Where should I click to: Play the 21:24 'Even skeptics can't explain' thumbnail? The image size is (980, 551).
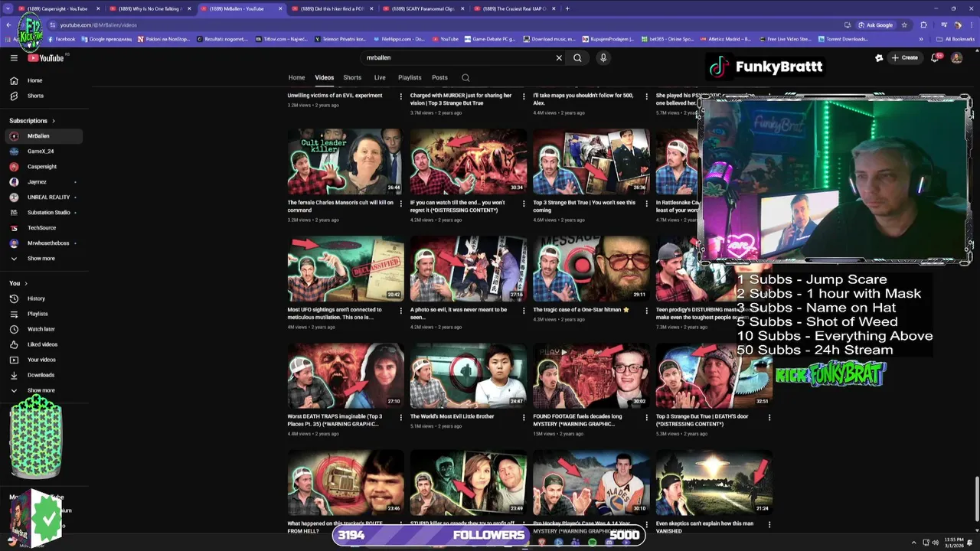[714, 483]
